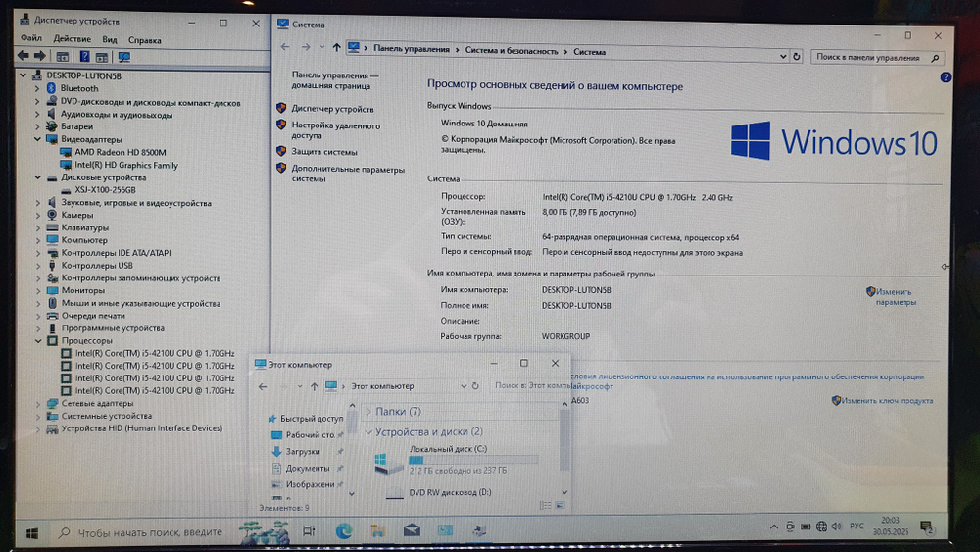Viewport: 980px width, 552px height.
Task: Click the help icon in Device Manager toolbar
Action: [84, 56]
